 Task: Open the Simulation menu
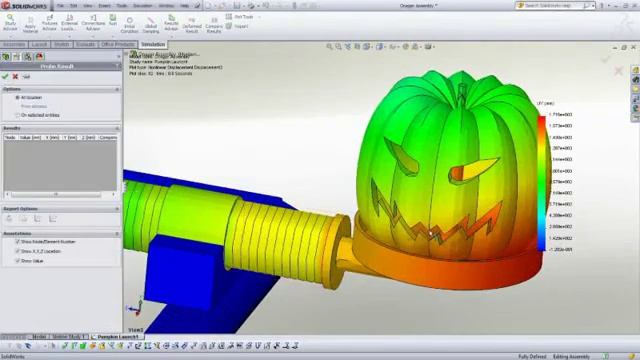(x=143, y=6)
